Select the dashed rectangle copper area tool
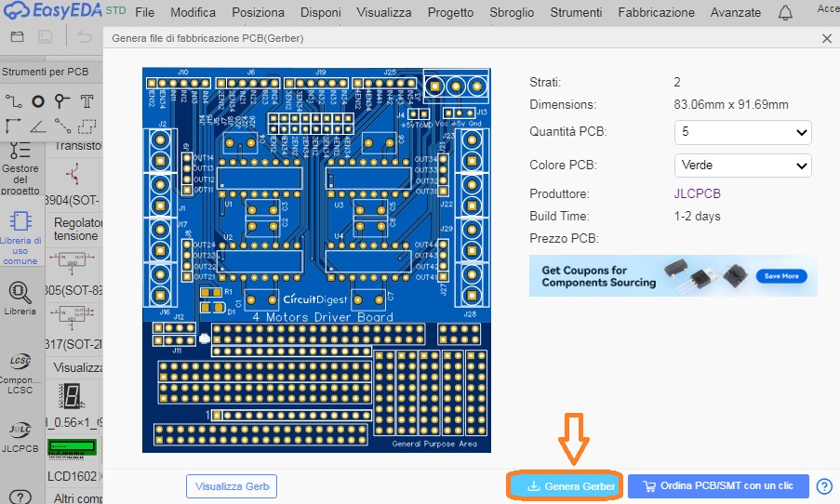Viewport: 840px width, 504px height. (87, 126)
